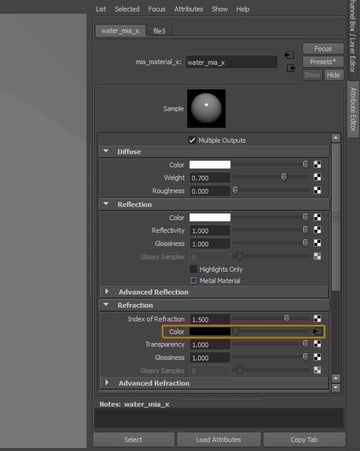Click the Select button
The image size is (360, 451).
point(133,440)
